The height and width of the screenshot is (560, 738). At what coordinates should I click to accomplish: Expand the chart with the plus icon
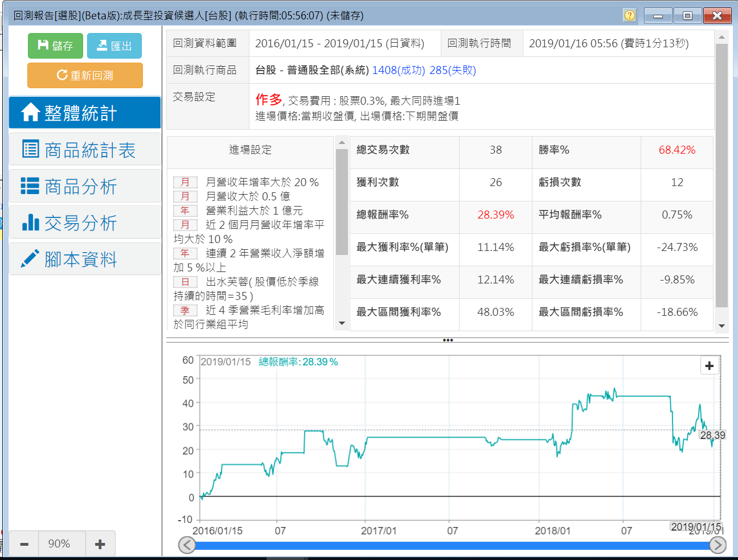click(x=709, y=365)
